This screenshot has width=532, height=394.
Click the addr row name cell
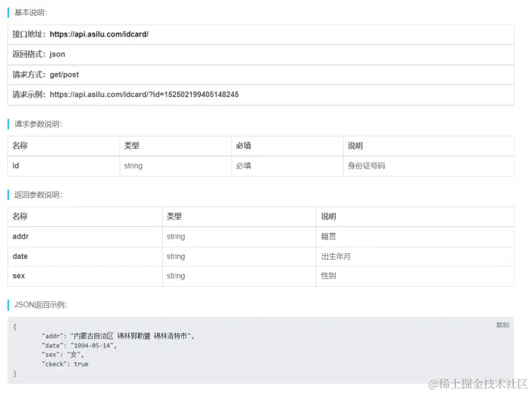[x=85, y=236]
